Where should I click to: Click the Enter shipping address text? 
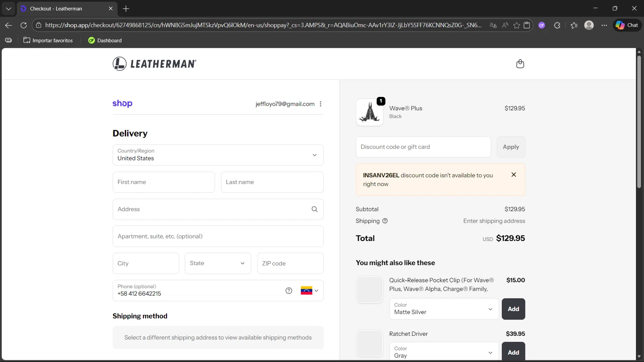[x=494, y=221]
